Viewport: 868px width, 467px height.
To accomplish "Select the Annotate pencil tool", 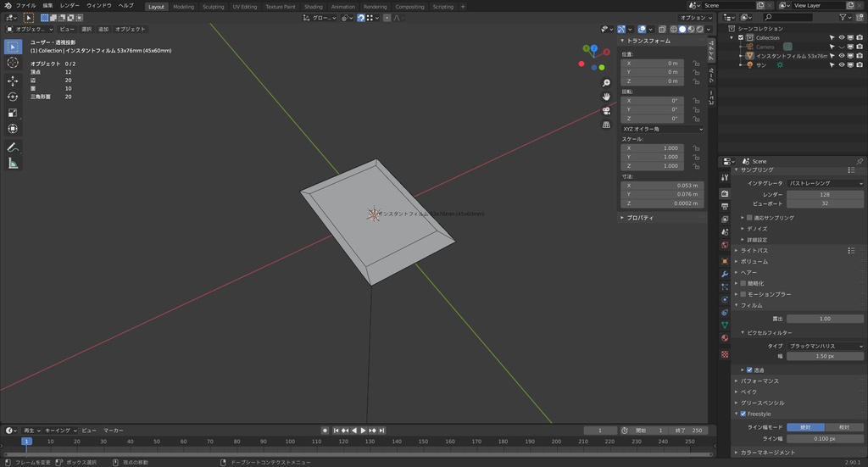I will 13,147.
